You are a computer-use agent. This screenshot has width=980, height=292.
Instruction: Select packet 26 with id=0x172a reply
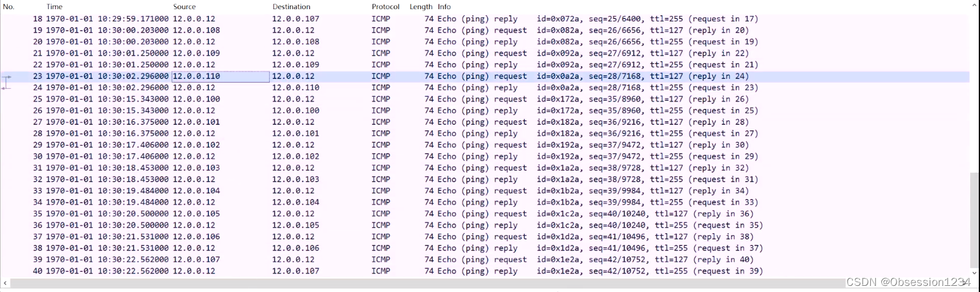485,111
